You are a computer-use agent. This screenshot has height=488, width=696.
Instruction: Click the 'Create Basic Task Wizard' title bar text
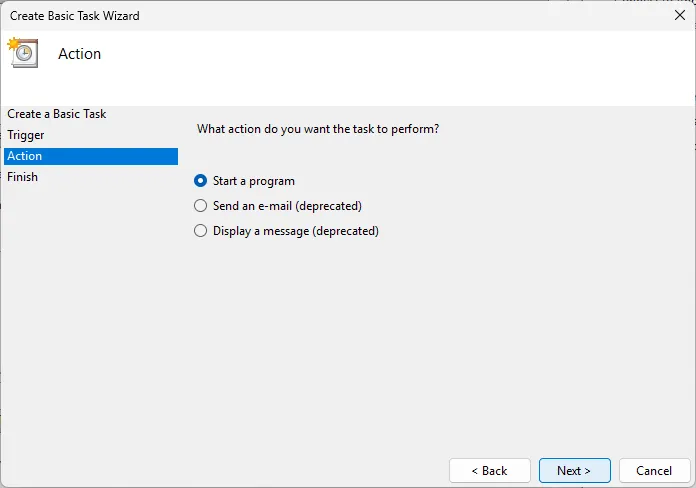tap(75, 16)
